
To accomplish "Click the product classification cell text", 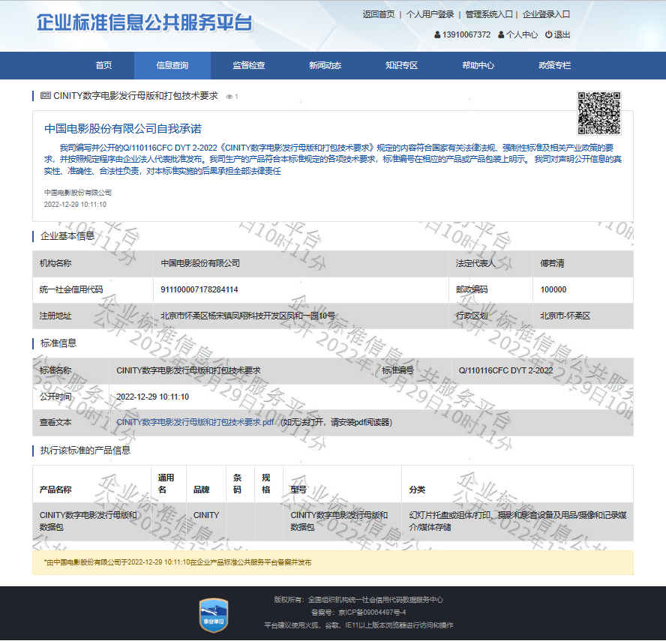I will (x=517, y=521).
